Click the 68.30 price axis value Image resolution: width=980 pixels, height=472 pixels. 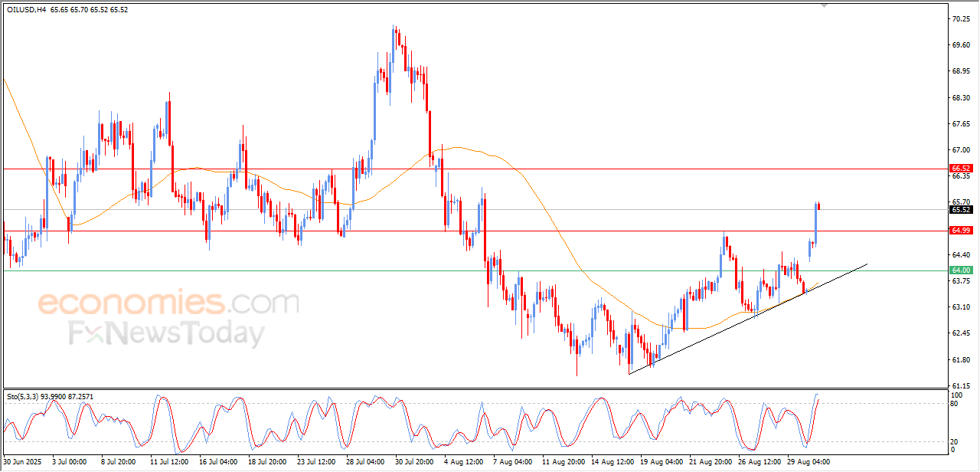(x=961, y=98)
